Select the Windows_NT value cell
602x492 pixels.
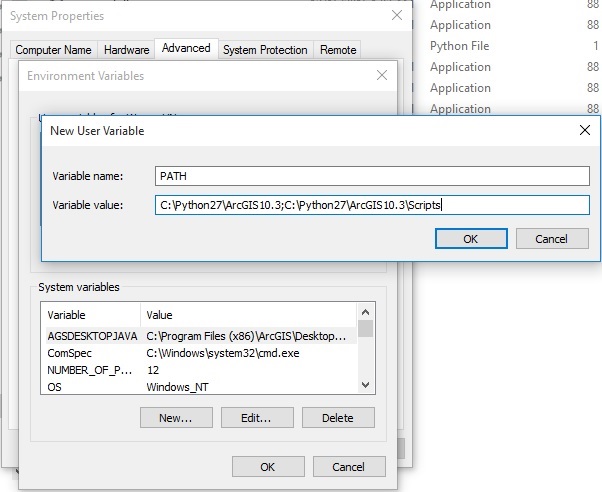[177, 387]
